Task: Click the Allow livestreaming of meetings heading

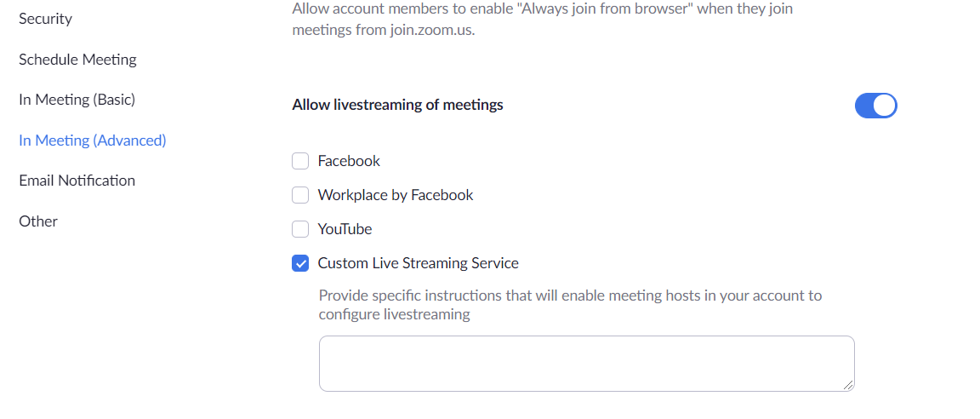Action: [397, 105]
